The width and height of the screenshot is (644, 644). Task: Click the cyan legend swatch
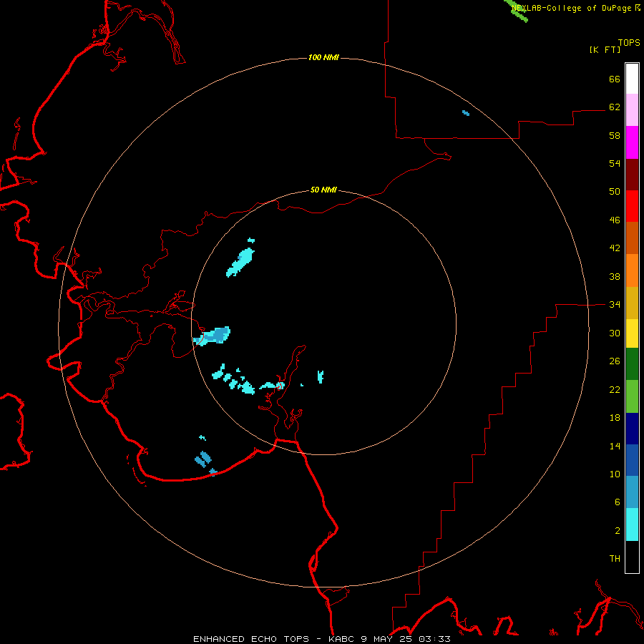pos(632,525)
